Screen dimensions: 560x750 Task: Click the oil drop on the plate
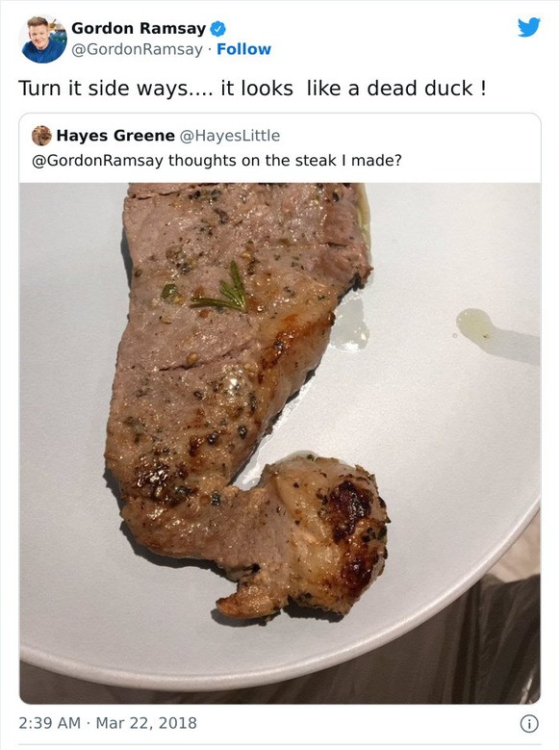tap(475, 324)
